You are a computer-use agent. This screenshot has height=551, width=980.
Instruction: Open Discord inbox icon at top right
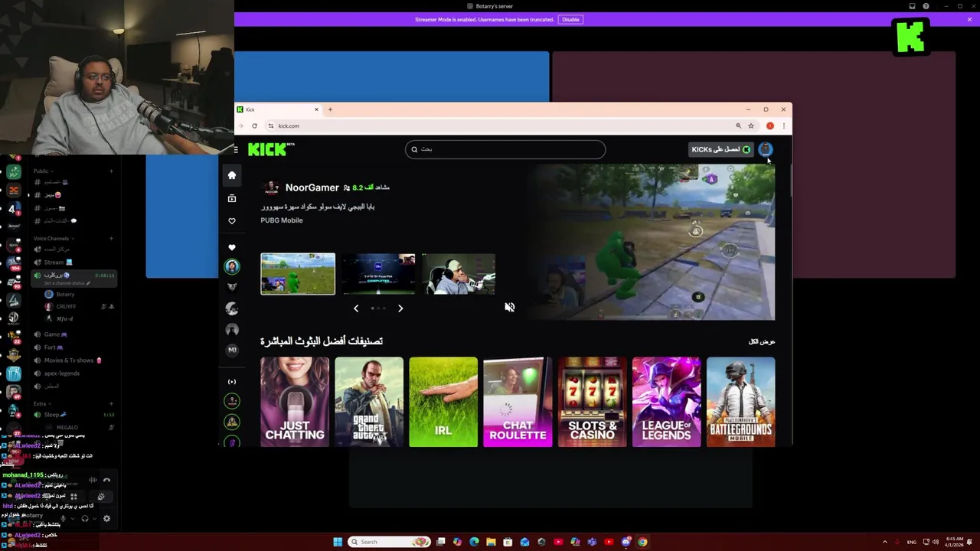pos(912,6)
